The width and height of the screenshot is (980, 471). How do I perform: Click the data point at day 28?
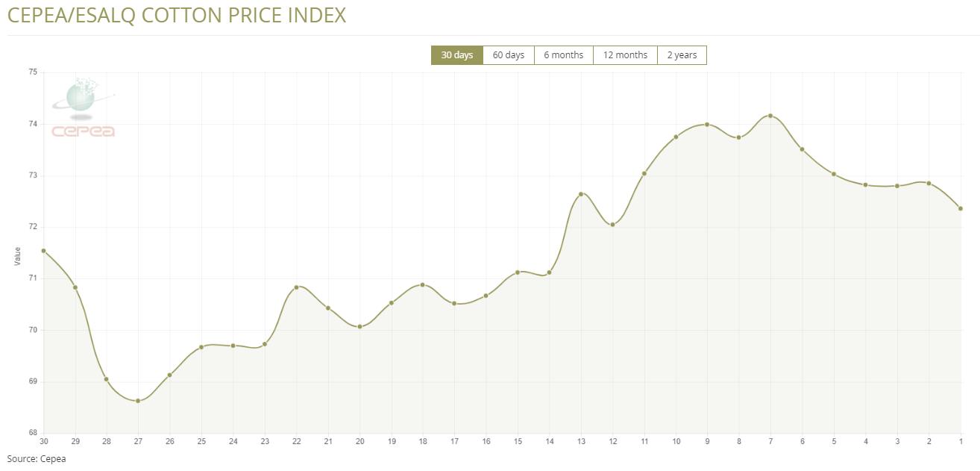tap(107, 379)
